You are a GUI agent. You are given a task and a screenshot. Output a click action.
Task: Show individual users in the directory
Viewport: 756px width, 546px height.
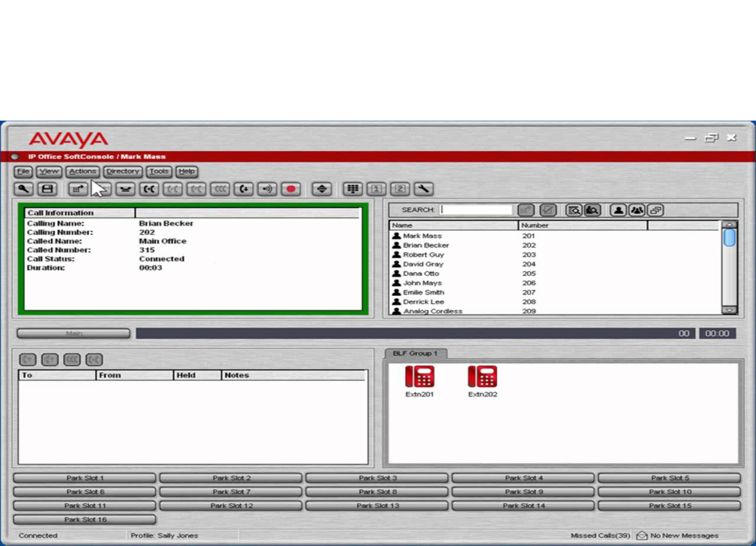click(618, 210)
